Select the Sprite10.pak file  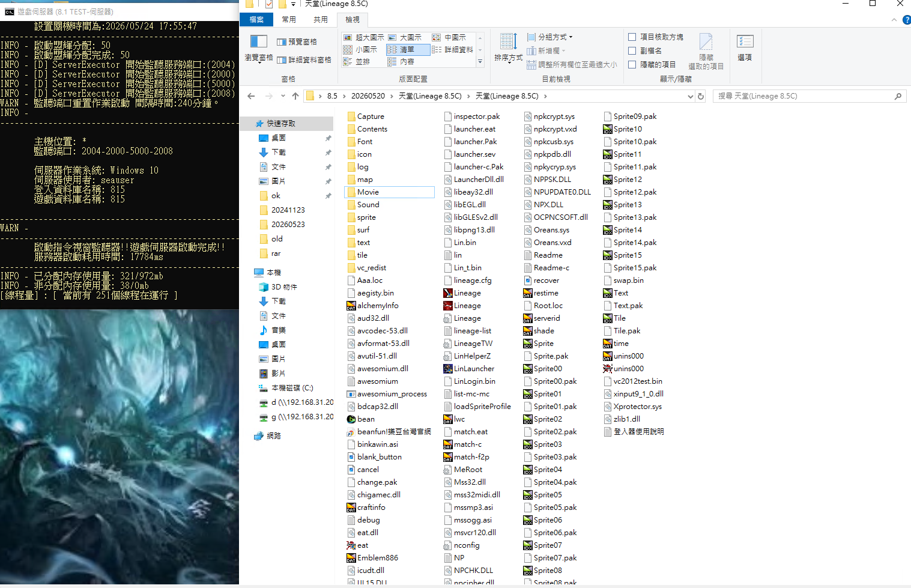click(630, 142)
